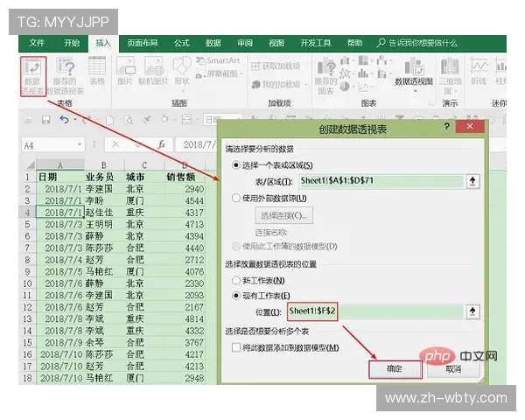Click the 表/区域 range input field
Image resolution: width=525 pixels, height=420 pixels.
tap(381, 181)
